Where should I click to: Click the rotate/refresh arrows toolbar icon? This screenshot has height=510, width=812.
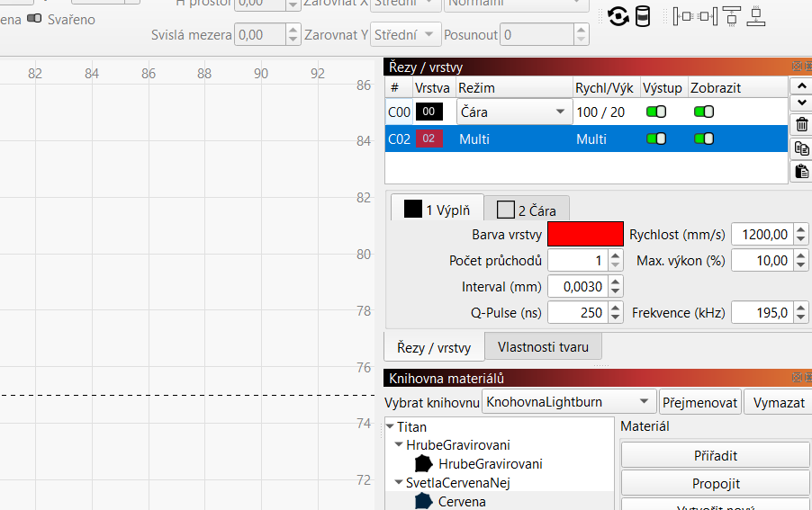point(618,16)
